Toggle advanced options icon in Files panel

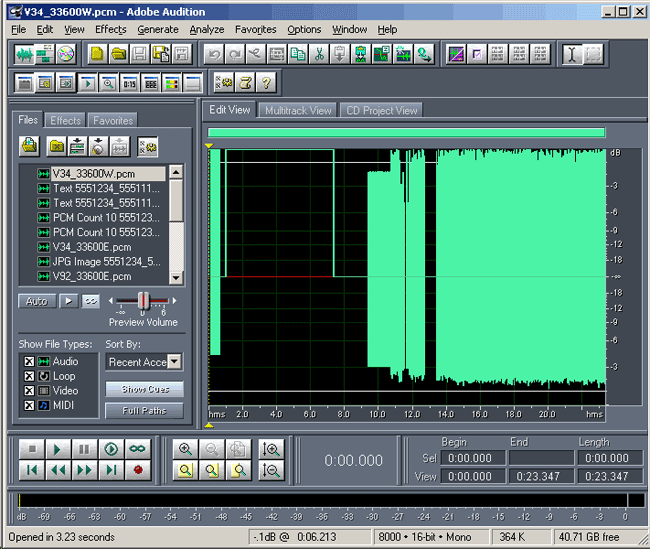(147, 146)
